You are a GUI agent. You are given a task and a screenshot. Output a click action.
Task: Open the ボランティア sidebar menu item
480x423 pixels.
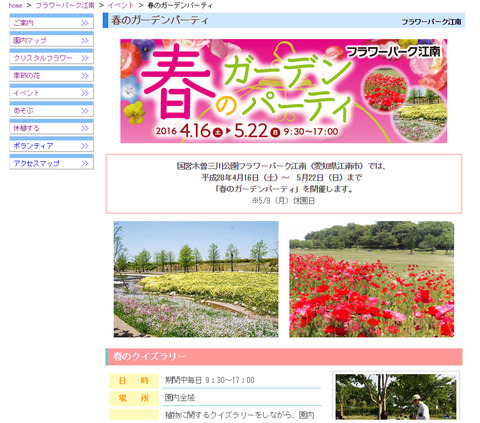[51, 144]
